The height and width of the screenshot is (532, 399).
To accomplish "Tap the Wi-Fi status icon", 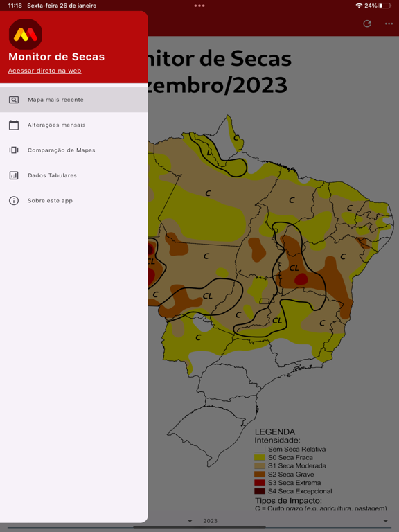I will pos(359,6).
